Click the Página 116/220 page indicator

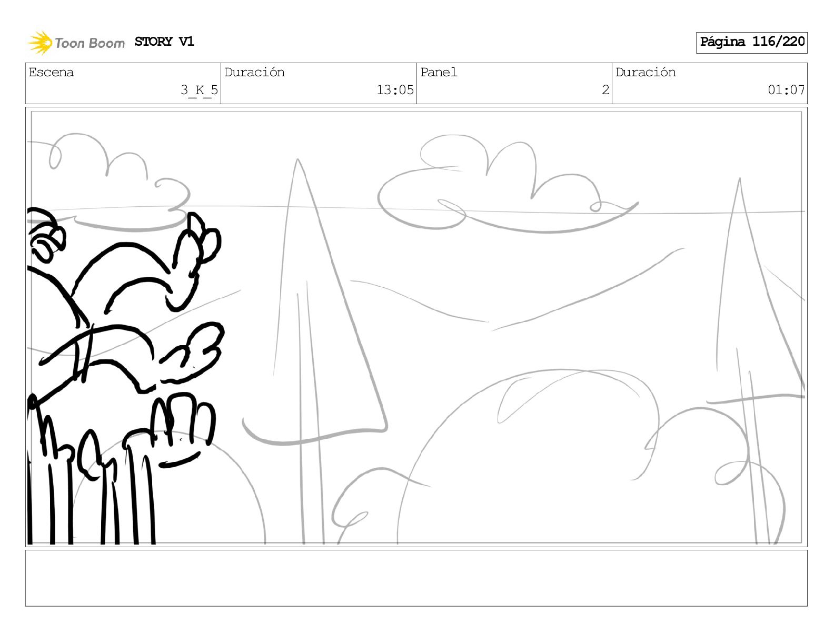coord(752,42)
